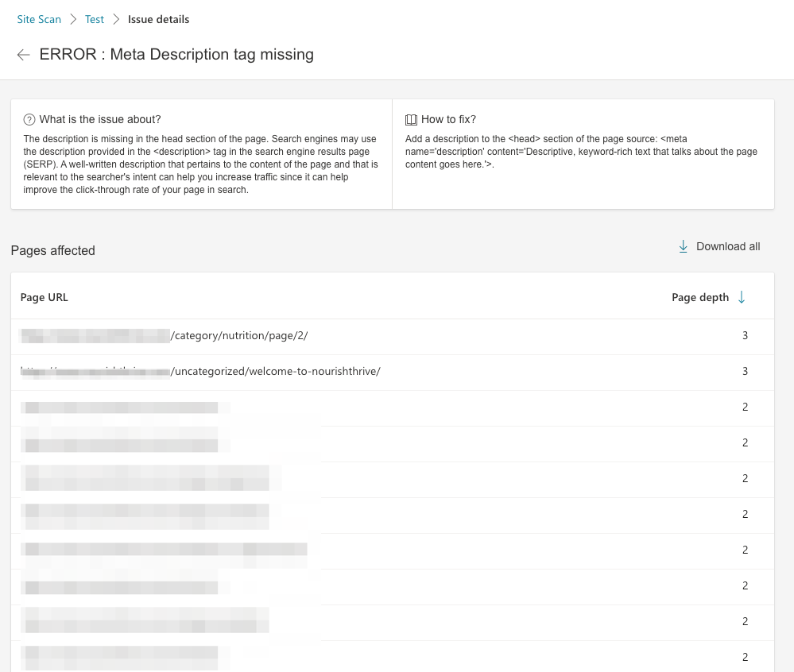
Task: Select the What is the issue about panel
Action: click(x=201, y=153)
